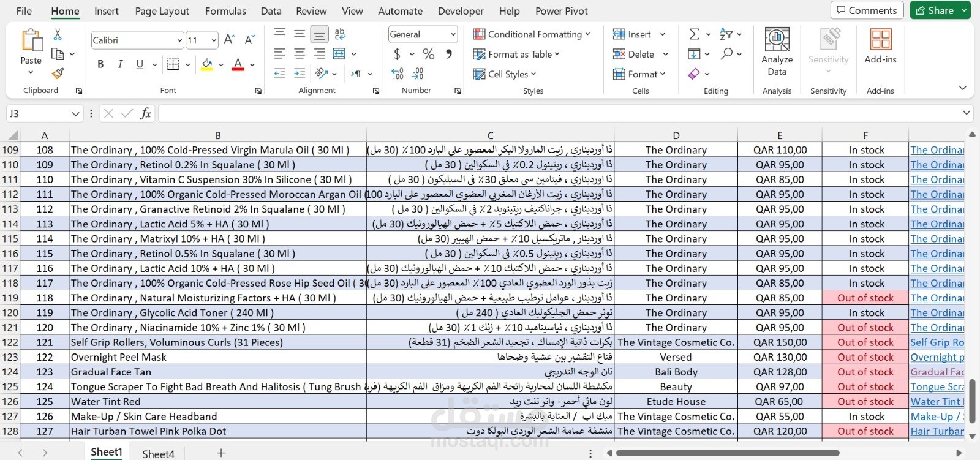980x460 pixels.
Task: Expand Format as Table menu
Action: click(516, 54)
